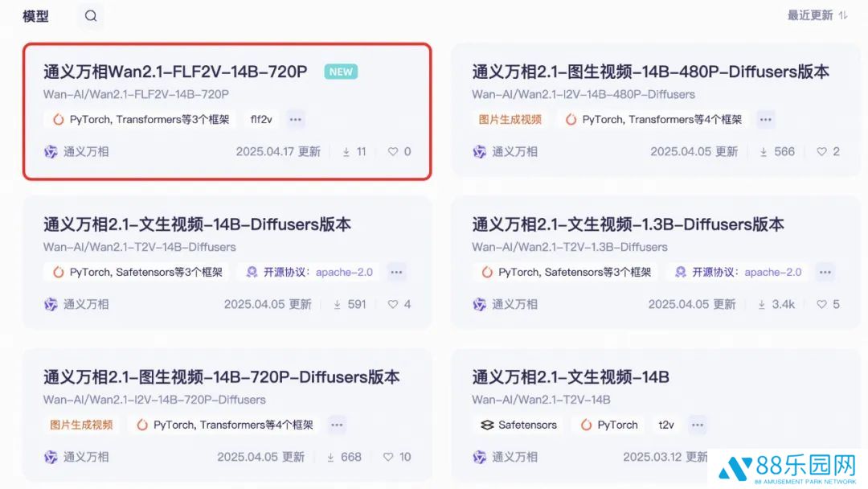Select the flf2v tag
Image resolution: width=868 pixels, height=489 pixels.
click(x=261, y=120)
